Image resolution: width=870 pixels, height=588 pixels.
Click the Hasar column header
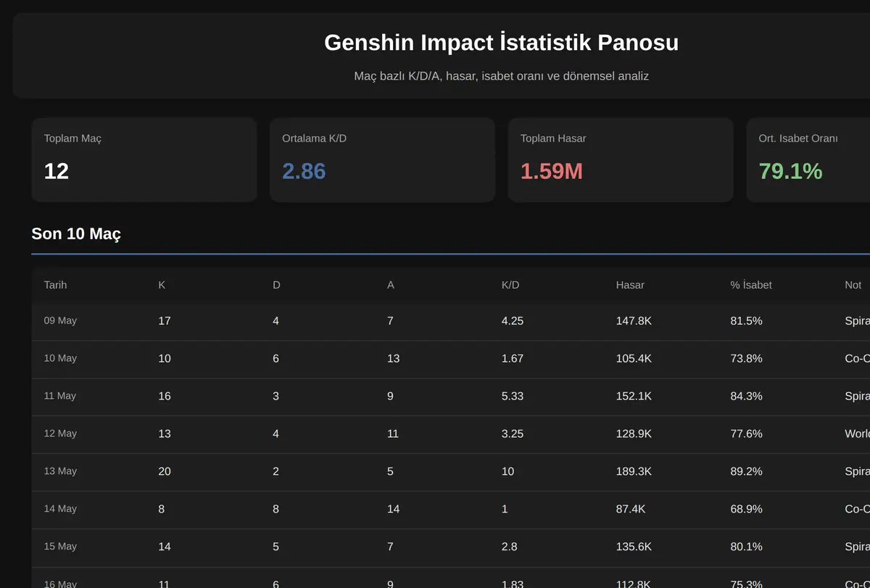630,285
